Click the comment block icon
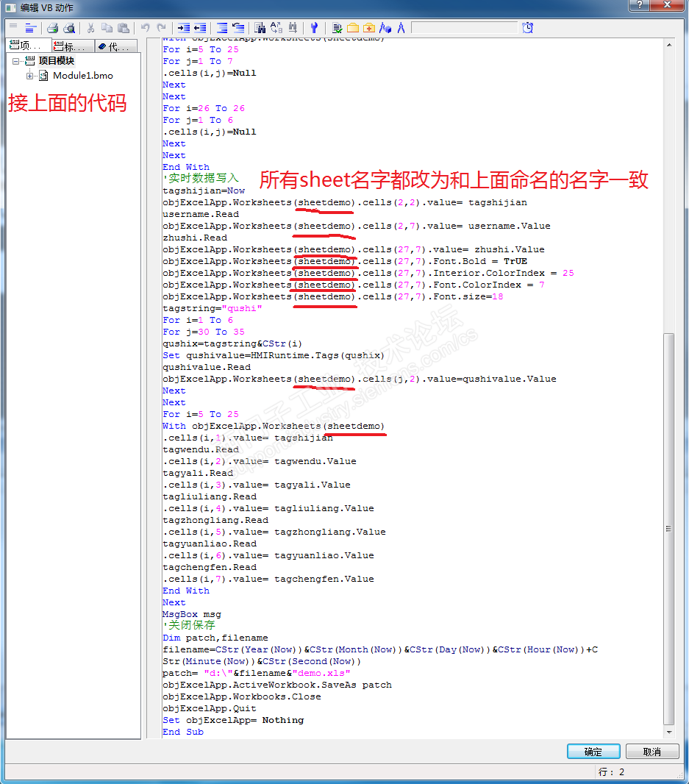The width and height of the screenshot is (689, 784). click(221, 28)
